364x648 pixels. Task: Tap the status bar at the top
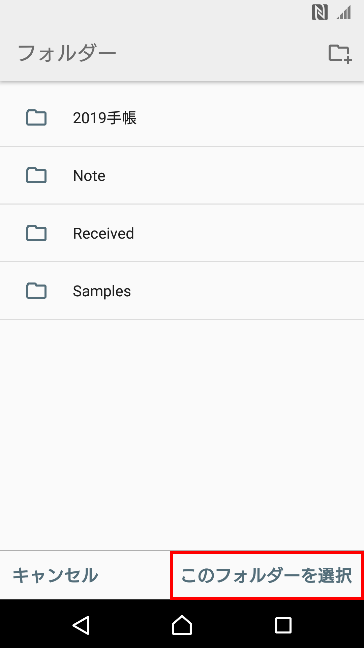[182, 13]
